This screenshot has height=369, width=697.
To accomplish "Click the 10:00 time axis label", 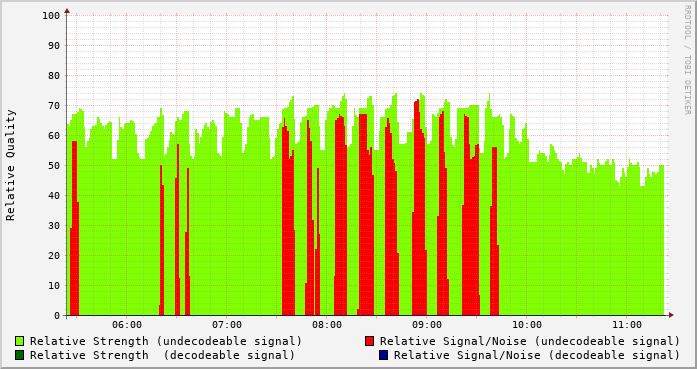I will point(527,325).
